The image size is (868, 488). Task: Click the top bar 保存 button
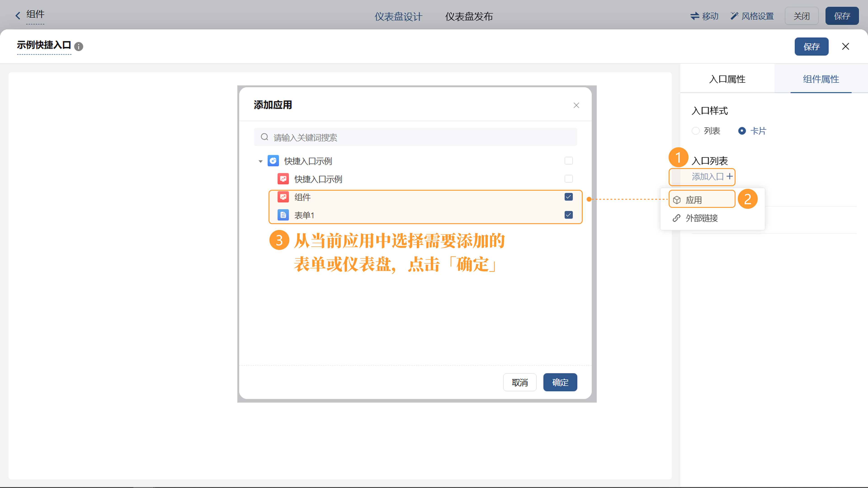(x=842, y=16)
